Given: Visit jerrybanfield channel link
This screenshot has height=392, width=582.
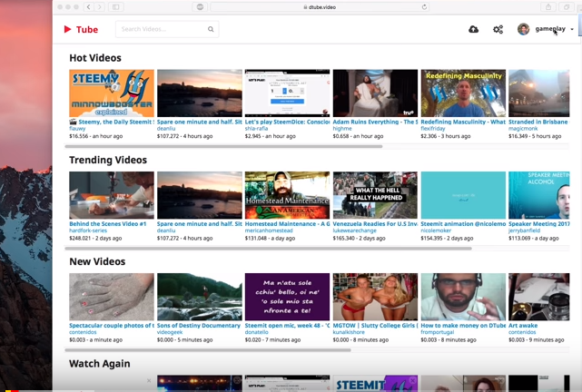Looking at the screenshot, I should coord(525,230).
